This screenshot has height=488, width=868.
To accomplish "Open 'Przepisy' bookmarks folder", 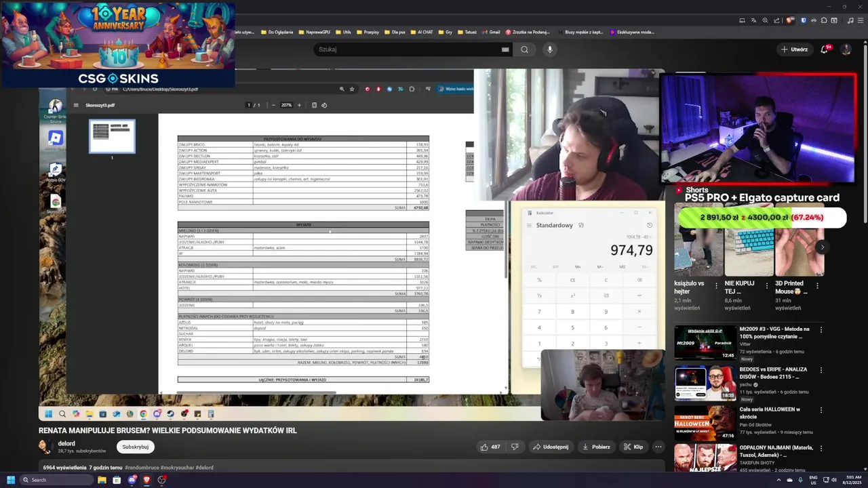I will tap(368, 32).
